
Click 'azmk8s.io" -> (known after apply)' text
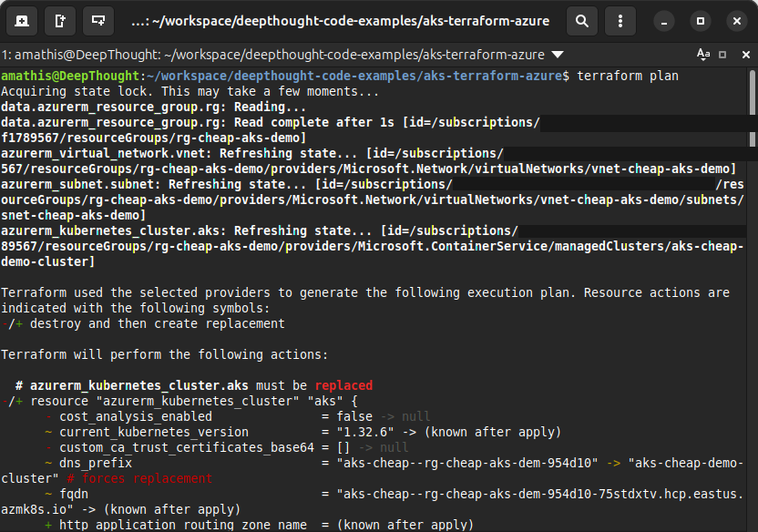coord(121,509)
